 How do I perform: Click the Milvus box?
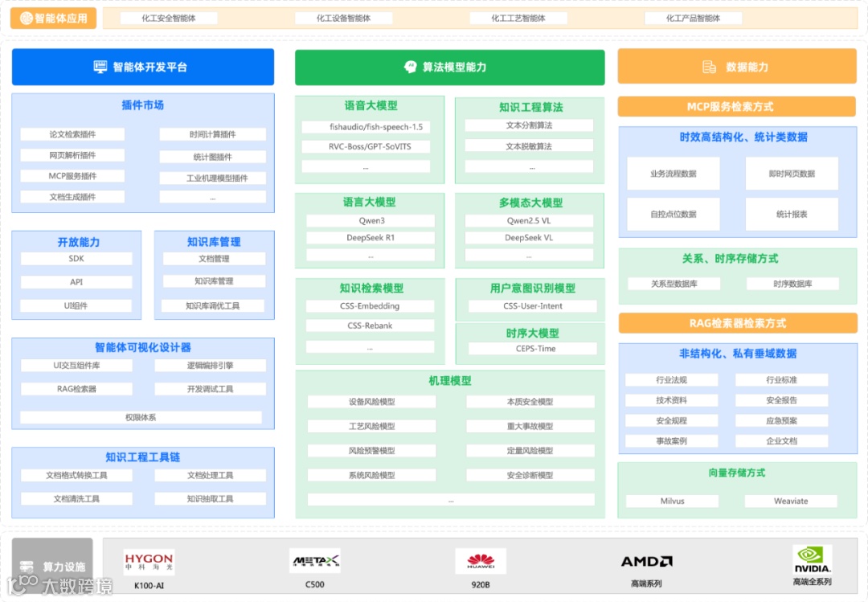tap(673, 501)
